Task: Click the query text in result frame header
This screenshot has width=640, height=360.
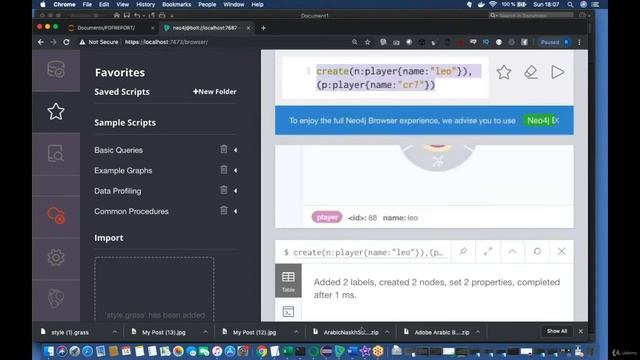Action: (368, 252)
